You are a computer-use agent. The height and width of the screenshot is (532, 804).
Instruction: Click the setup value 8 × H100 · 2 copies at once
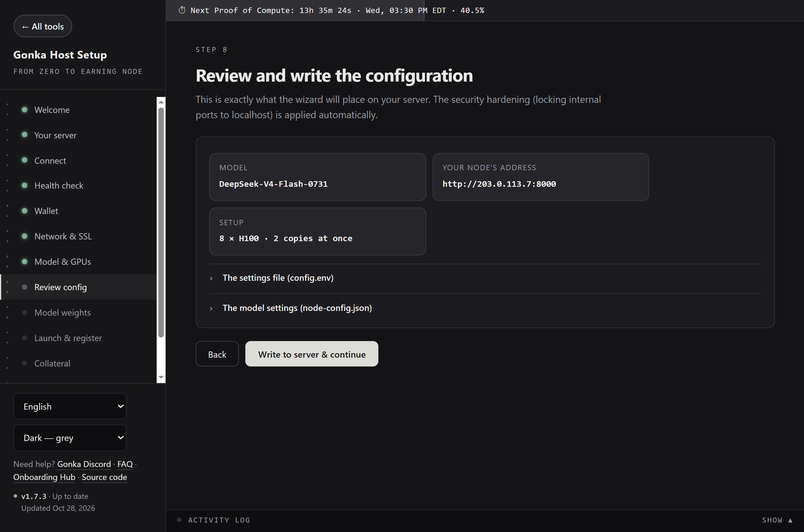[286, 238]
